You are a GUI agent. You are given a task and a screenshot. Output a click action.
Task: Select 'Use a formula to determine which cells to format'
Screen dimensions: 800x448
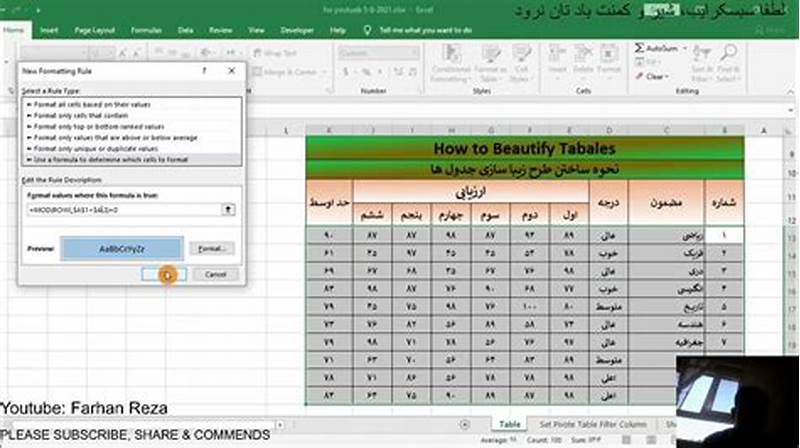pos(131,160)
